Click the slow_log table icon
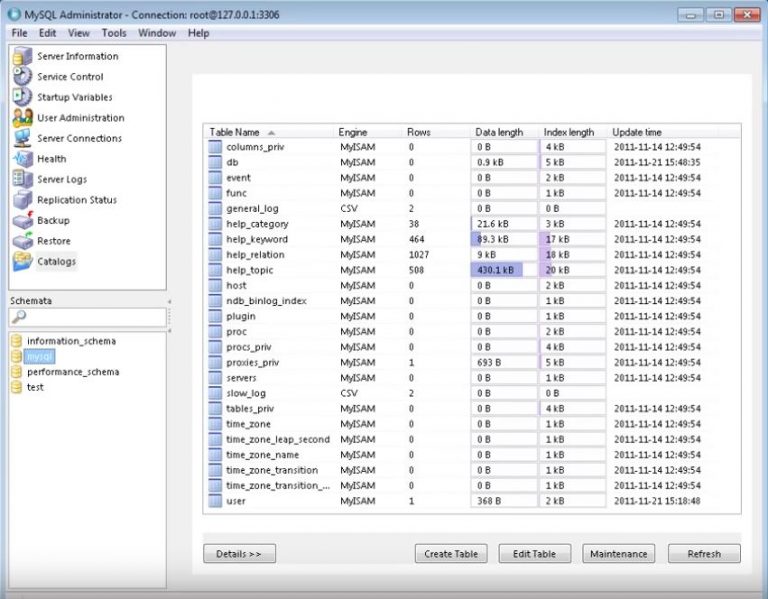The height and width of the screenshot is (599, 768). coord(215,393)
